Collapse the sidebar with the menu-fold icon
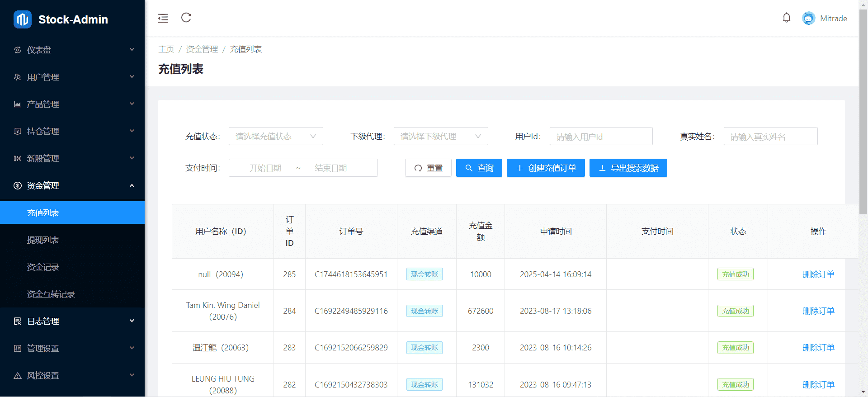 (x=163, y=18)
